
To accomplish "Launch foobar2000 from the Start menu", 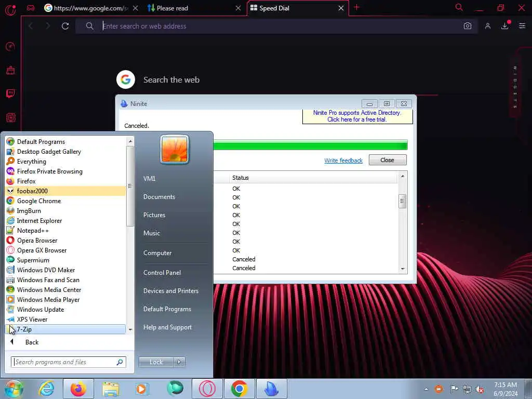I will point(66,191).
